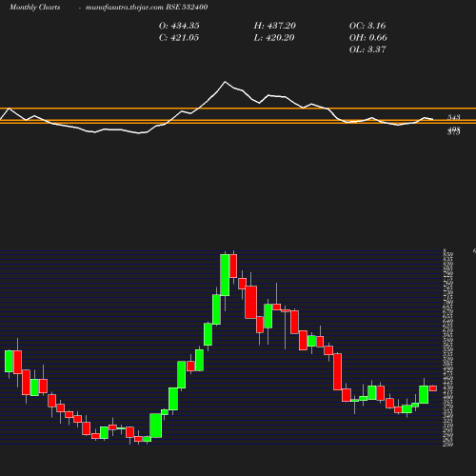Click the 'OH: 0.66' reading
Screen dimensions: 476x476
click(368, 37)
